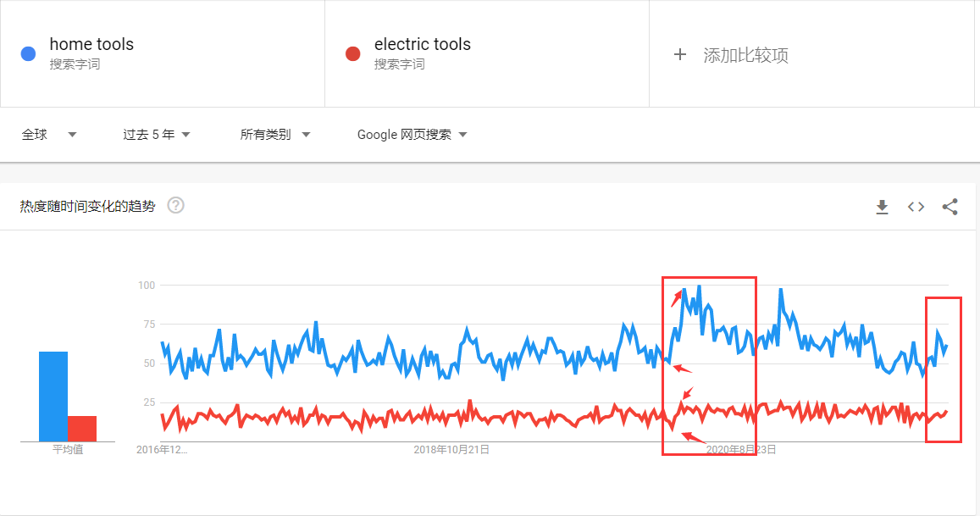Viewport: 980px width, 516px height.
Task: Click the plus icon to add comparison
Action: point(679,55)
